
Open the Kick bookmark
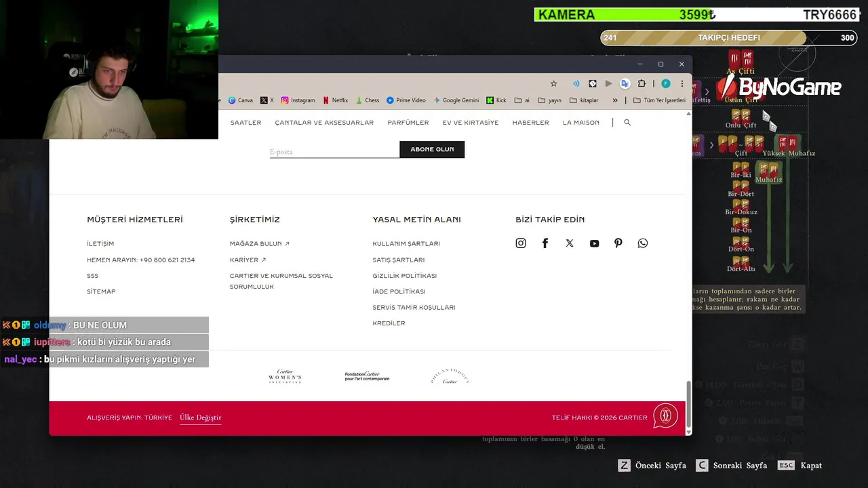[x=496, y=100]
